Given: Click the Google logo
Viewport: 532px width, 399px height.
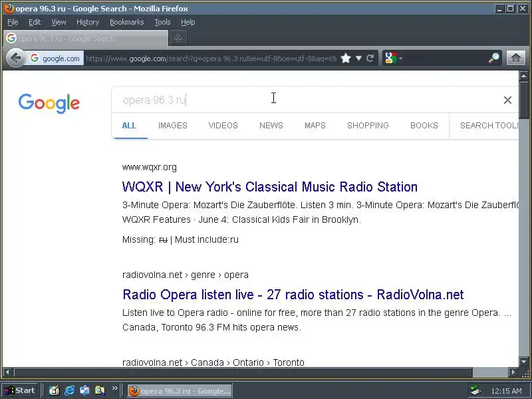Looking at the screenshot, I should [49, 103].
